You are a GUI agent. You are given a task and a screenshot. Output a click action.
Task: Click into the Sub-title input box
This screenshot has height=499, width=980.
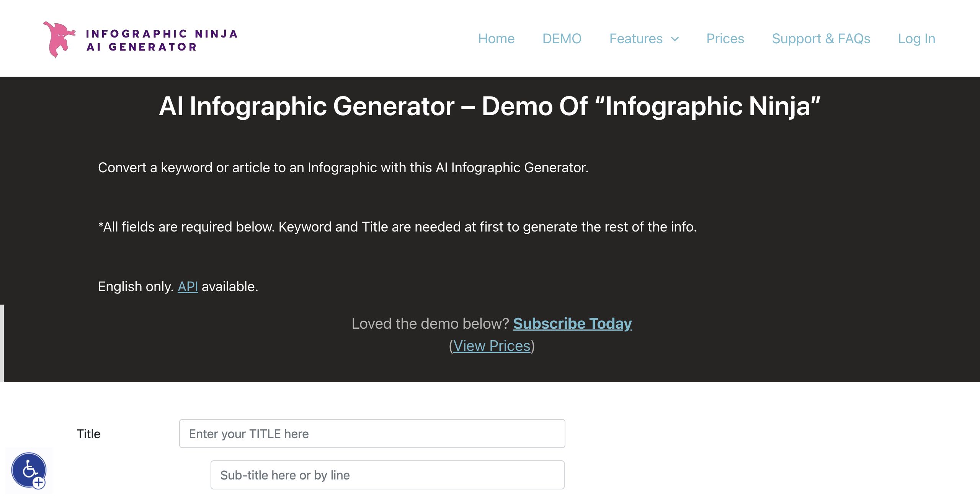[387, 475]
